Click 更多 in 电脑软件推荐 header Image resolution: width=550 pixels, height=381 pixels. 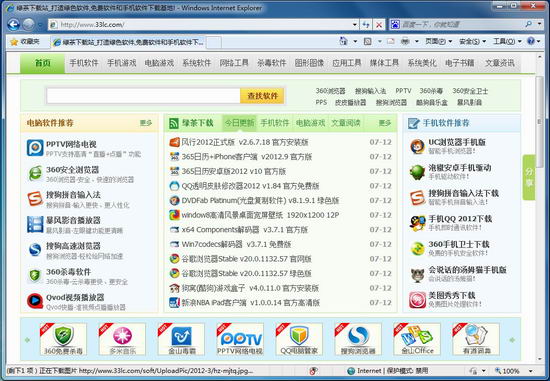[146, 123]
